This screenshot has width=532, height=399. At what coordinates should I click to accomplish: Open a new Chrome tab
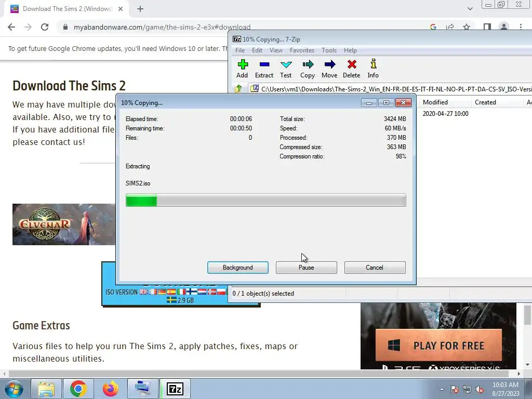click(x=140, y=9)
